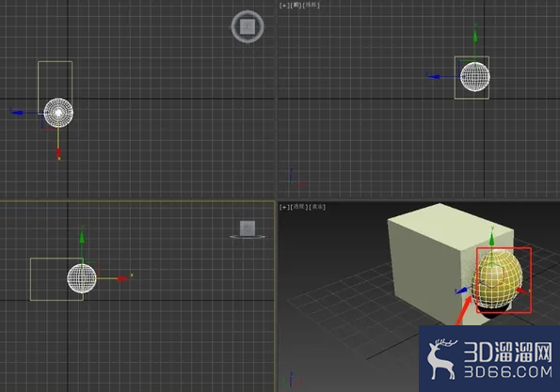Grab the red X-axis arrow in the top viewport
The width and height of the screenshot is (560, 392).
click(x=58, y=152)
